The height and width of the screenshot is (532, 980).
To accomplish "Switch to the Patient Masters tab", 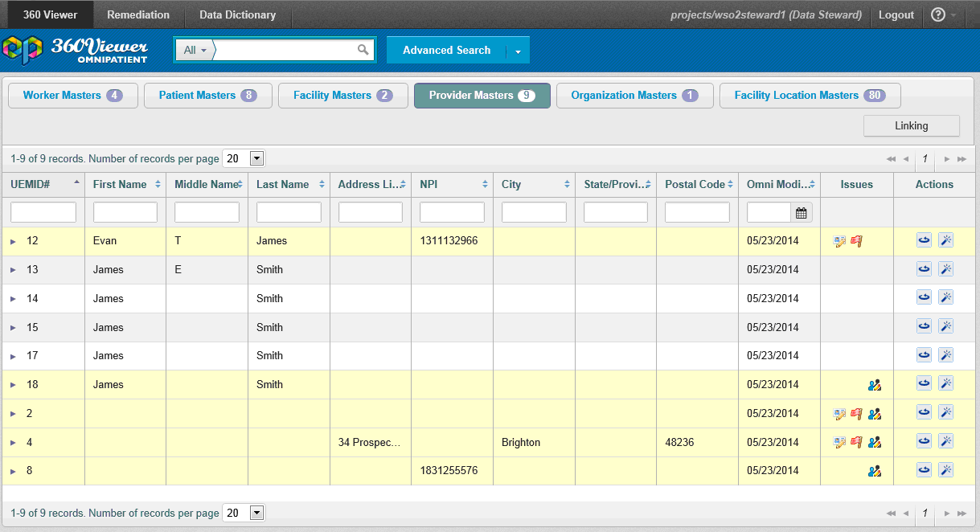I will coord(207,96).
